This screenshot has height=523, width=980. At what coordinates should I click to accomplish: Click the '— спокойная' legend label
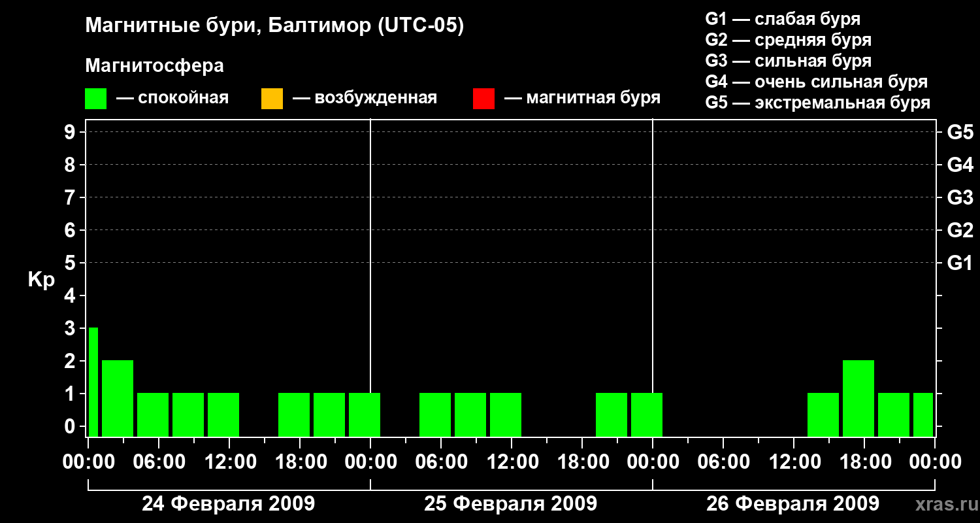172,98
